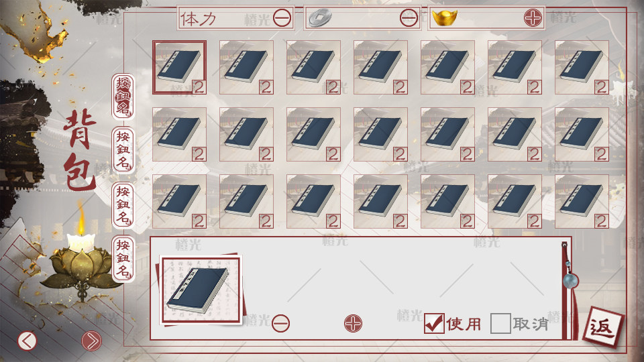Open the third 按钮名 tab
This screenshot has width=644, height=362.
click(x=123, y=205)
